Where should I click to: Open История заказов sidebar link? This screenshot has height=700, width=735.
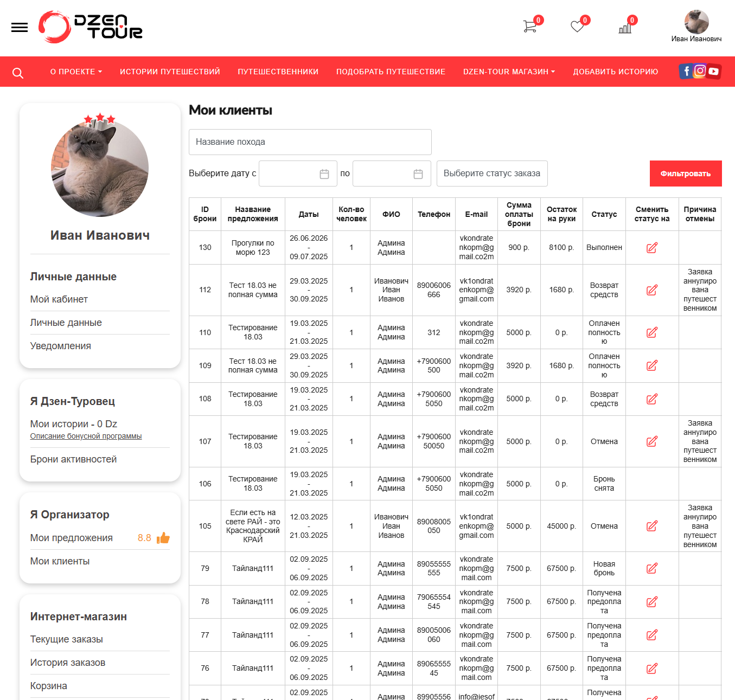pos(67,663)
